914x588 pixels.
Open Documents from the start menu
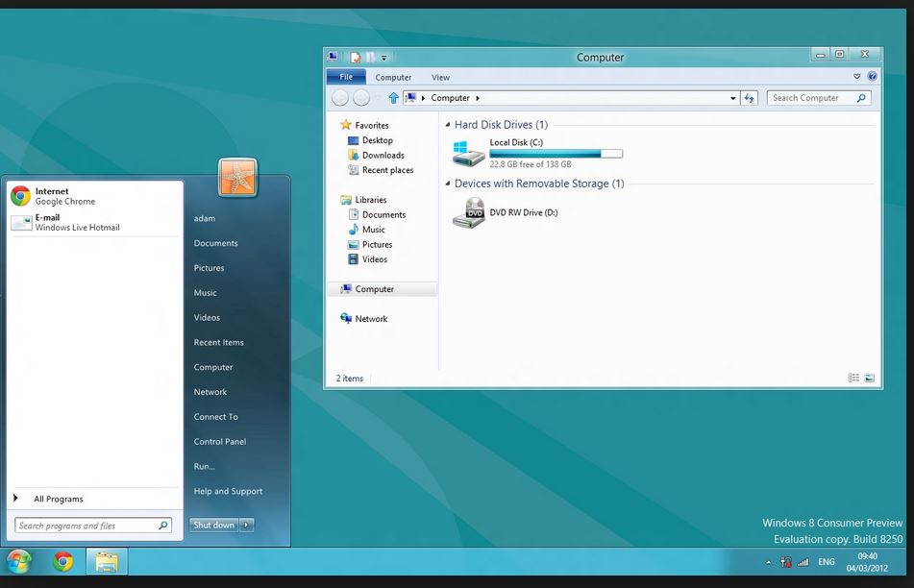pyautogui.click(x=215, y=243)
